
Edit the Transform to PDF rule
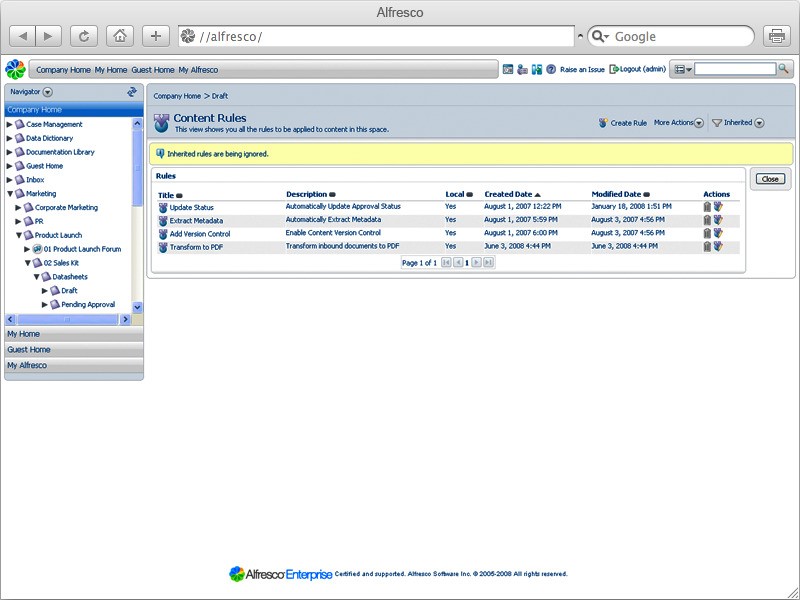tap(718, 243)
